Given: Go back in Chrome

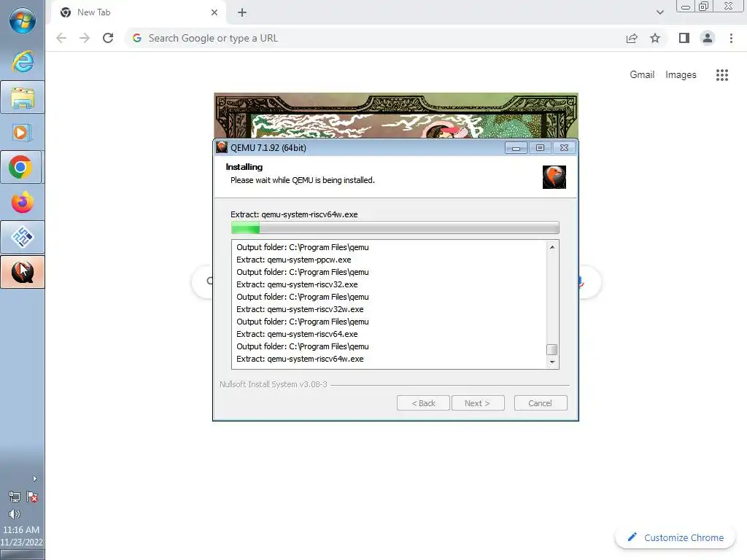Looking at the screenshot, I should tap(61, 38).
